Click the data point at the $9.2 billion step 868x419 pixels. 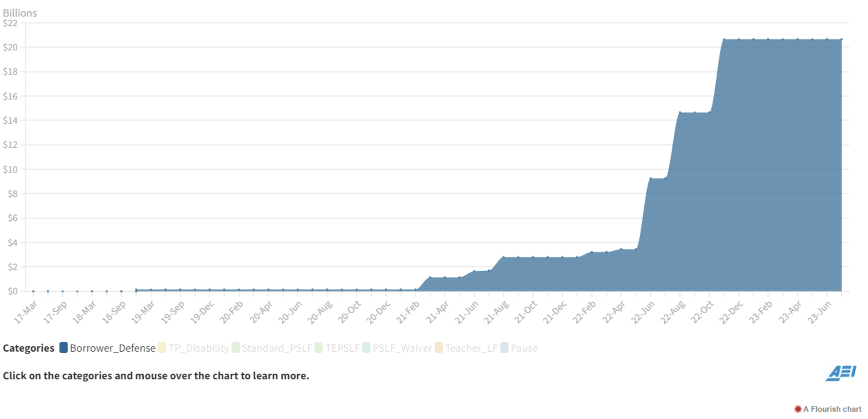[651, 178]
